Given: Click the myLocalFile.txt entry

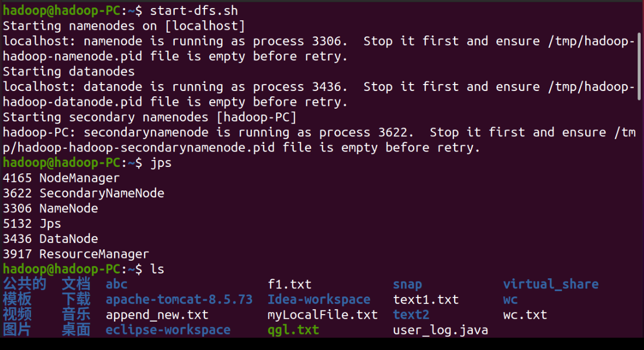Looking at the screenshot, I should pos(323,315).
